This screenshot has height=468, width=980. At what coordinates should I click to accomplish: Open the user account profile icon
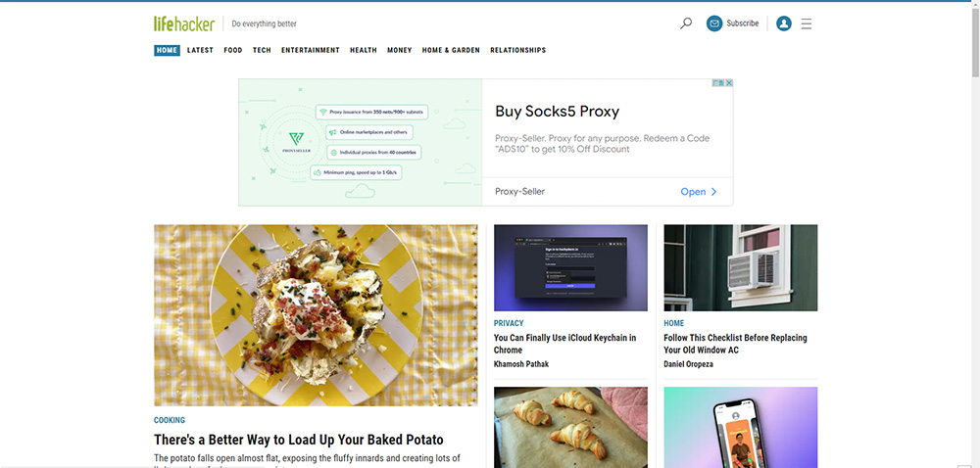pyautogui.click(x=784, y=23)
